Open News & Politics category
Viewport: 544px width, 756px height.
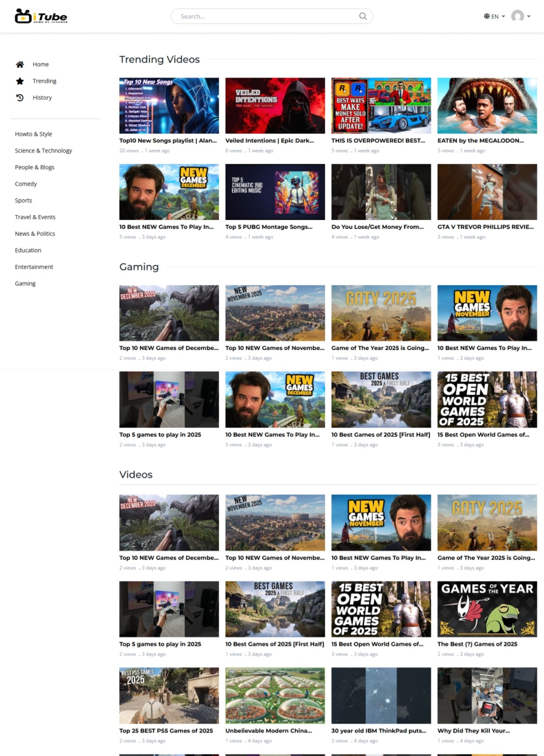tap(35, 234)
